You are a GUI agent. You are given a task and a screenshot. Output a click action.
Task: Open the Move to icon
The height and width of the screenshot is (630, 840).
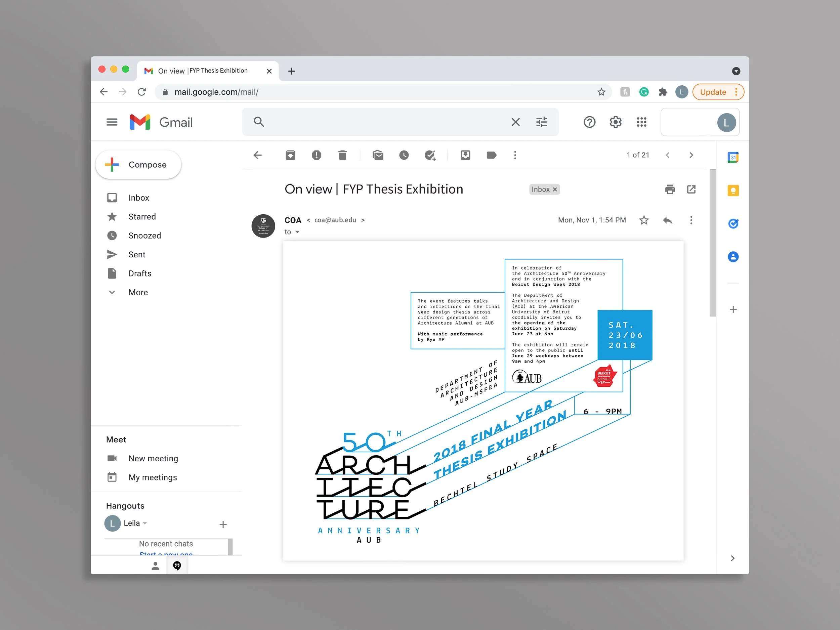(x=466, y=155)
